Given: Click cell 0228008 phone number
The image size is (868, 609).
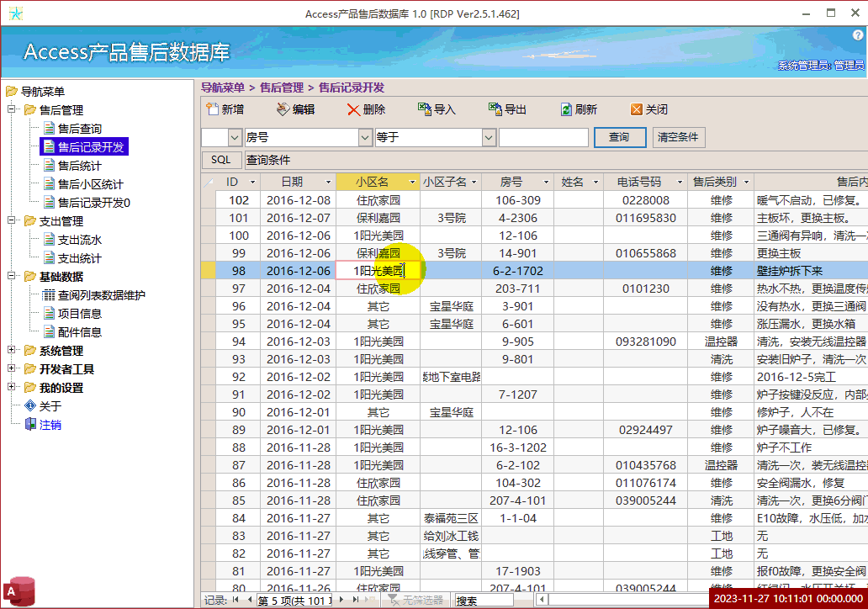Looking at the screenshot, I should point(645,200).
